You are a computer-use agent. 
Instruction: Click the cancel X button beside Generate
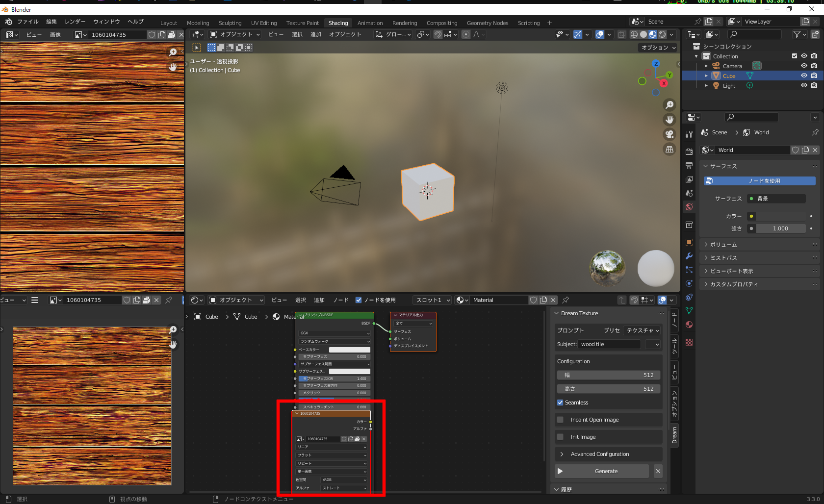(x=658, y=471)
